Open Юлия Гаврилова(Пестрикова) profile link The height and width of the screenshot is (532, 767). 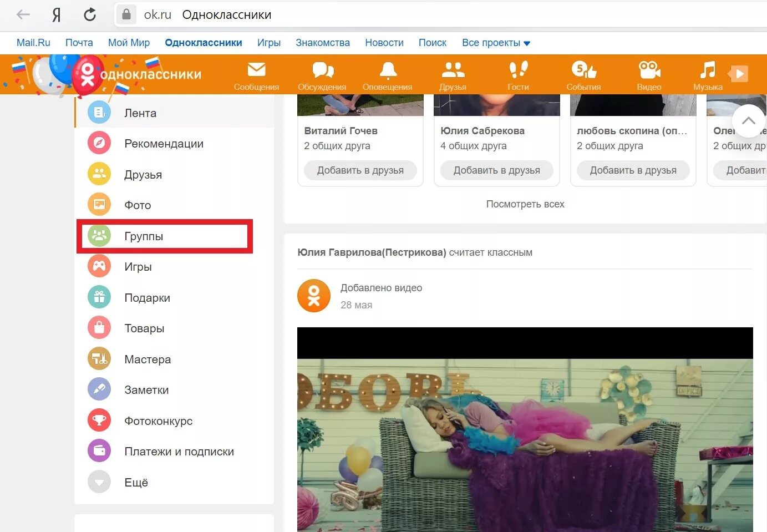[x=372, y=252]
